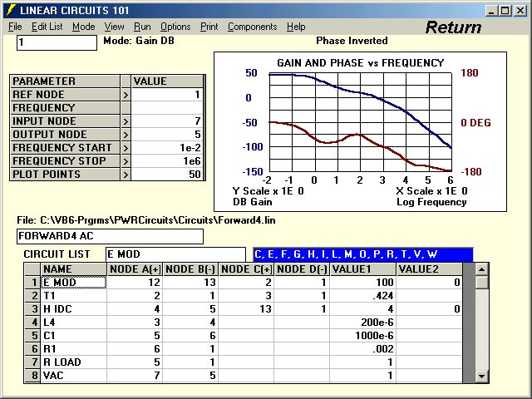532x399 pixels.
Task: Select the R LOAD name cell
Action: coord(73,362)
